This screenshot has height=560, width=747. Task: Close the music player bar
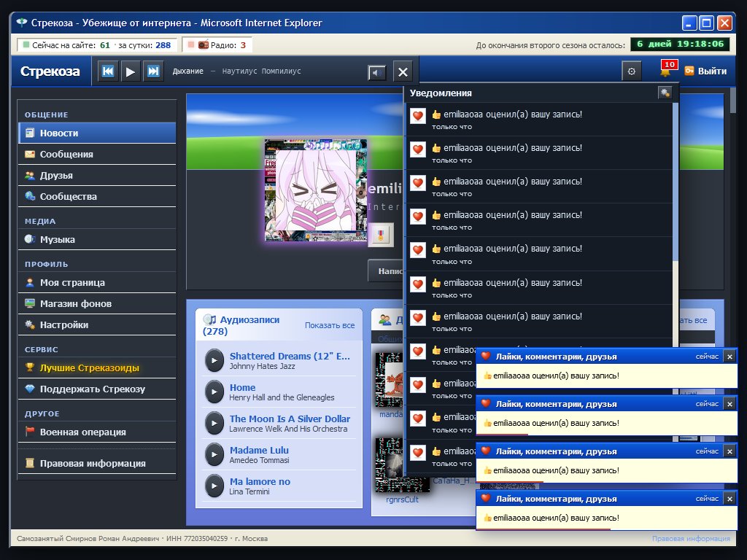pos(403,72)
